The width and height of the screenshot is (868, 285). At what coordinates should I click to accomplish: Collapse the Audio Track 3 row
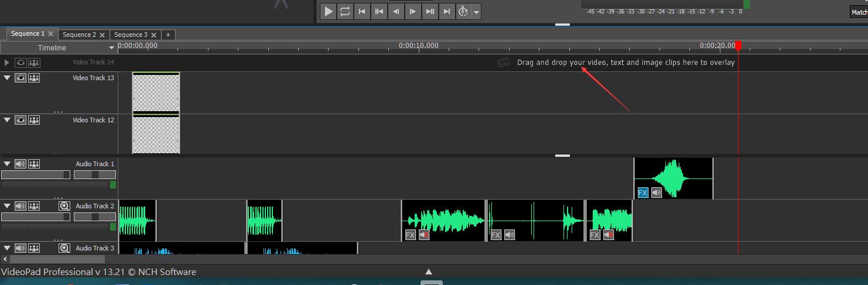(x=7, y=248)
